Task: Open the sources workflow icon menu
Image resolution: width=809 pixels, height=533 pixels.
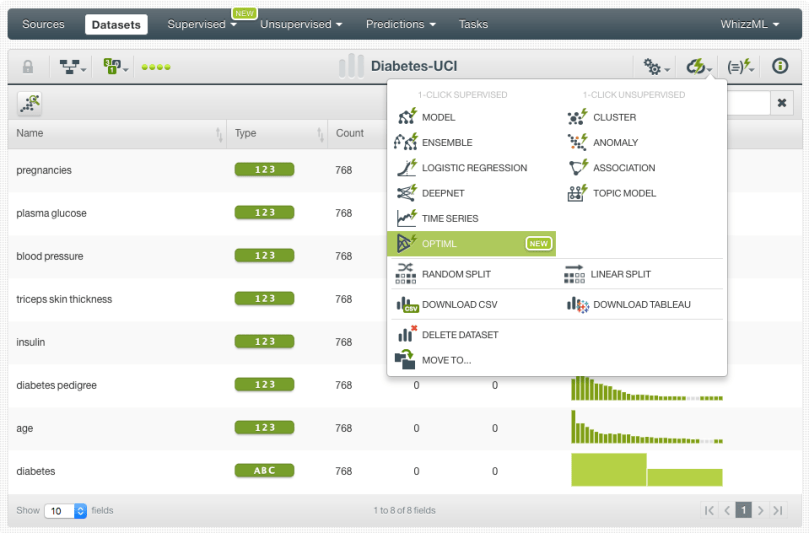Action: (x=72, y=67)
